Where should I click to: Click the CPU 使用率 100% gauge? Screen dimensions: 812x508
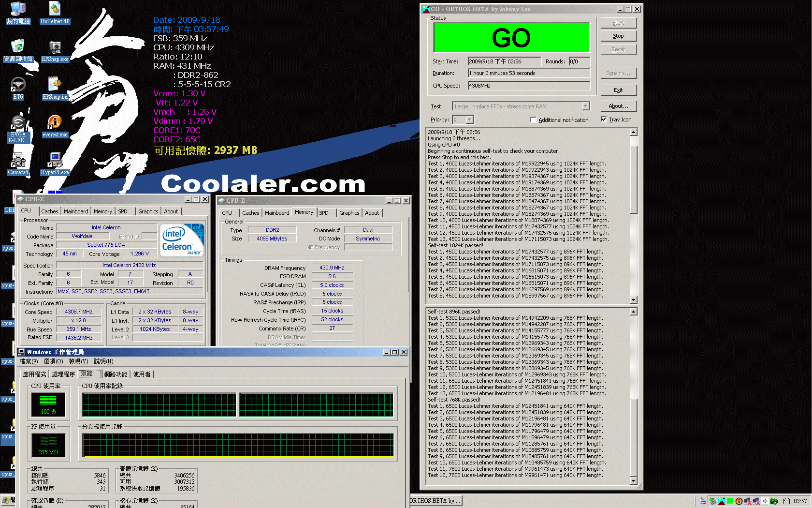point(48,404)
